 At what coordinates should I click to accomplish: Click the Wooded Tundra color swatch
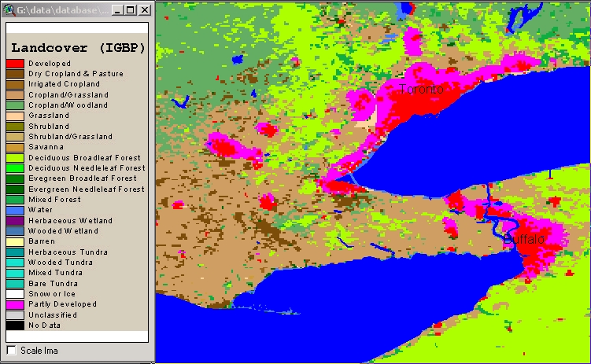coord(15,263)
